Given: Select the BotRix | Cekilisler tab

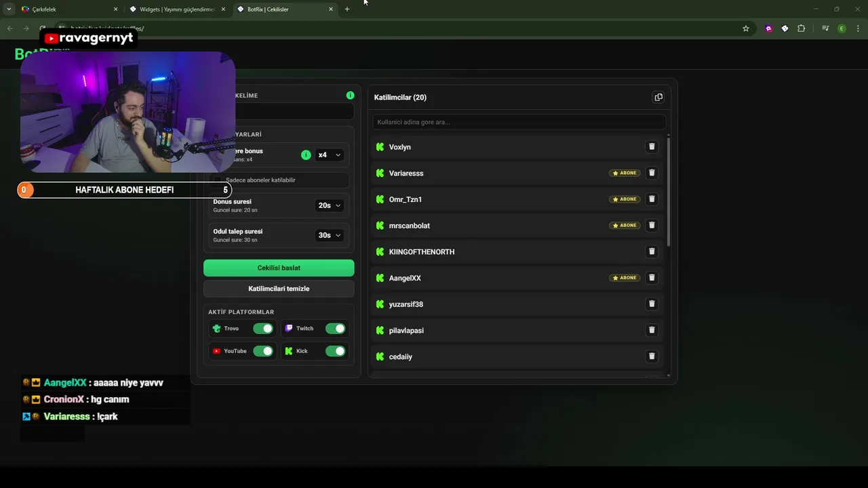Looking at the screenshot, I should (285, 9).
